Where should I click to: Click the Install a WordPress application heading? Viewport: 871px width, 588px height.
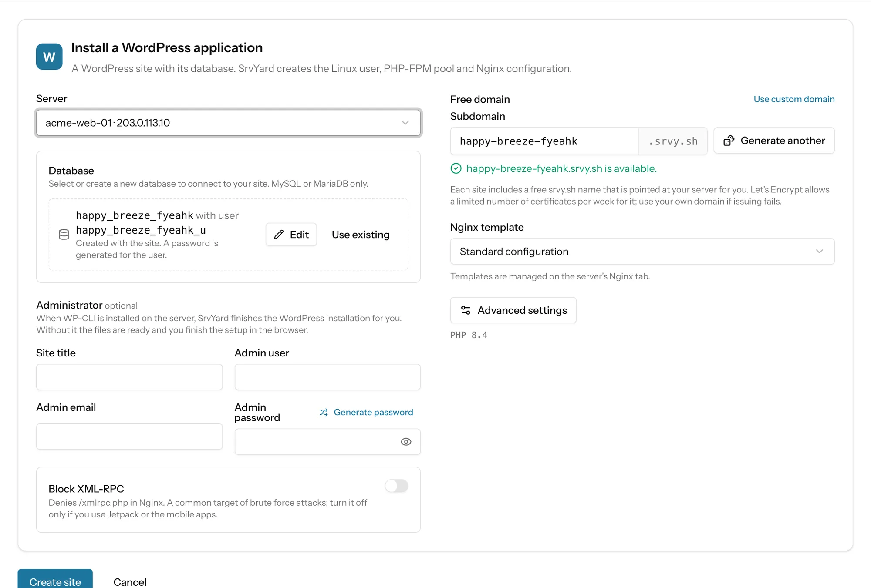(x=167, y=47)
